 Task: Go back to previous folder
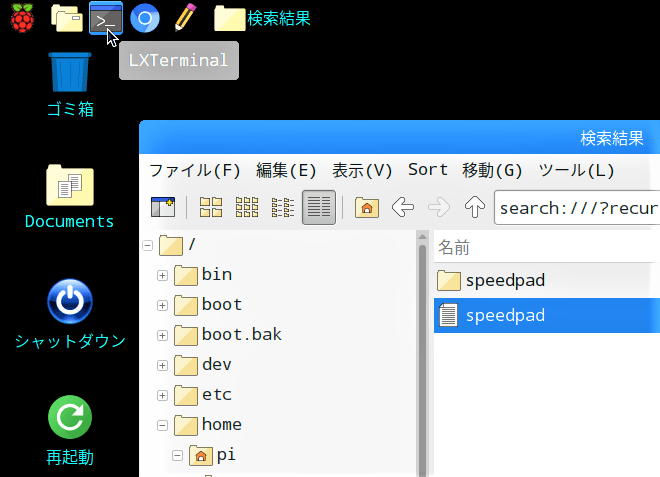(x=403, y=207)
